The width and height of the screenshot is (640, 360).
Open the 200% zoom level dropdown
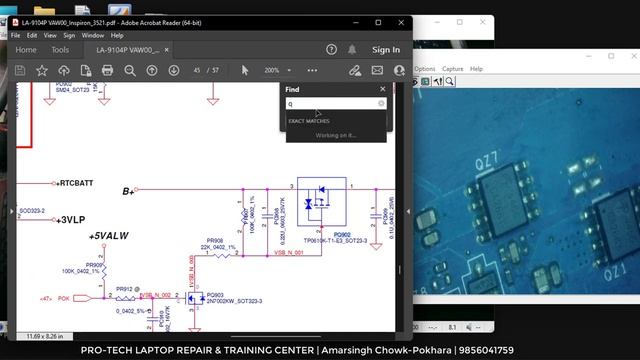pyautogui.click(x=289, y=70)
